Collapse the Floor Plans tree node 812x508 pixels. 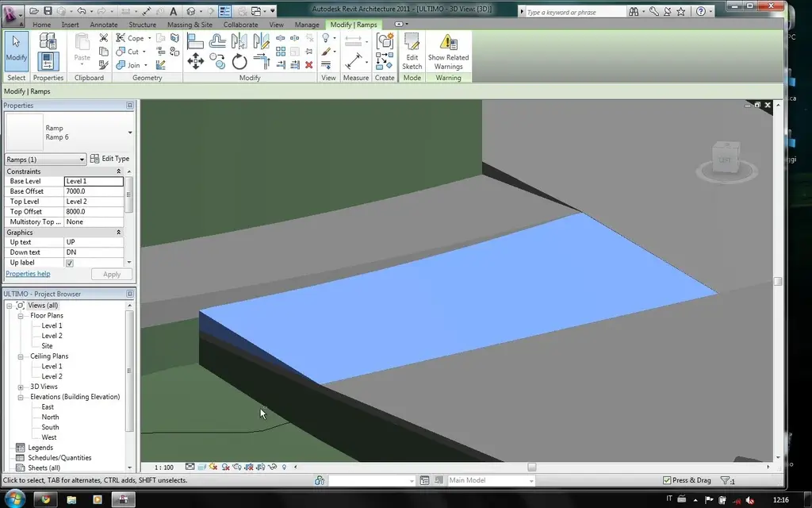point(21,316)
